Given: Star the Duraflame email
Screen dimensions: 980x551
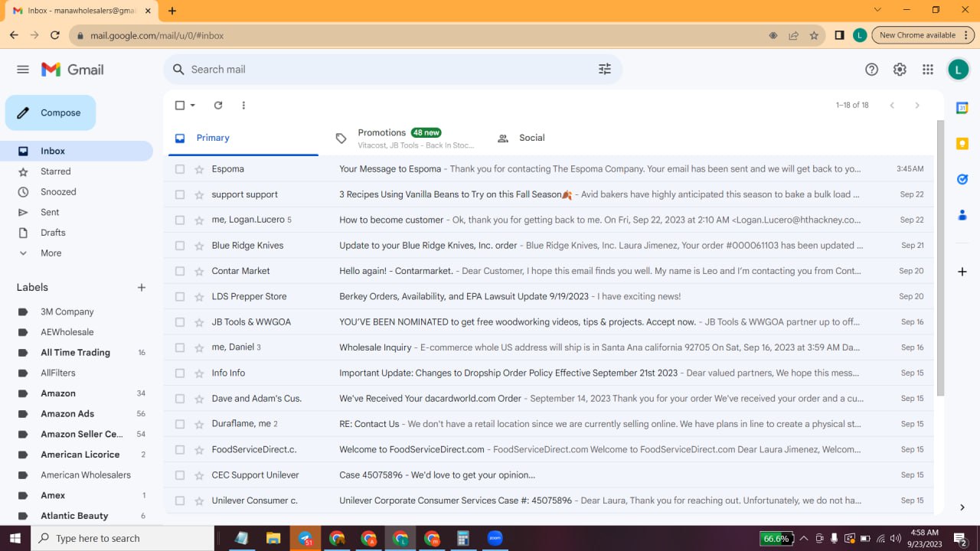Looking at the screenshot, I should (199, 424).
